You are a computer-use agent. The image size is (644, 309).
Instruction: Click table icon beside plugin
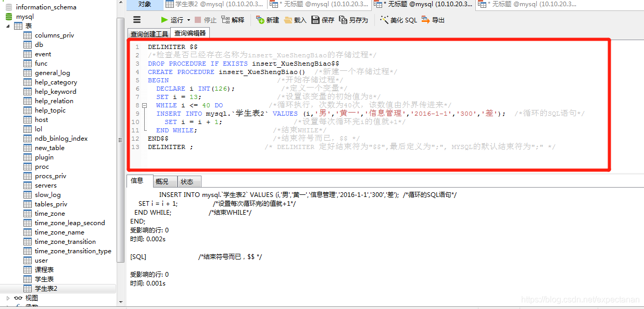point(28,157)
